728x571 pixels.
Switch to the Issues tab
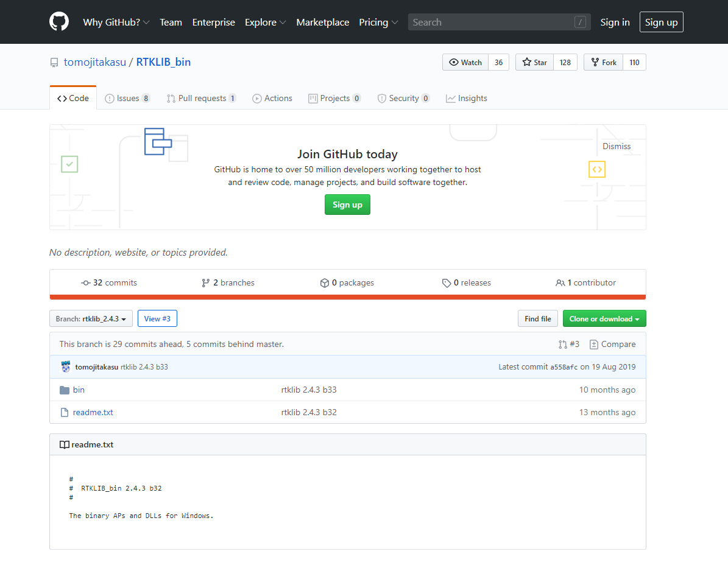coord(128,99)
